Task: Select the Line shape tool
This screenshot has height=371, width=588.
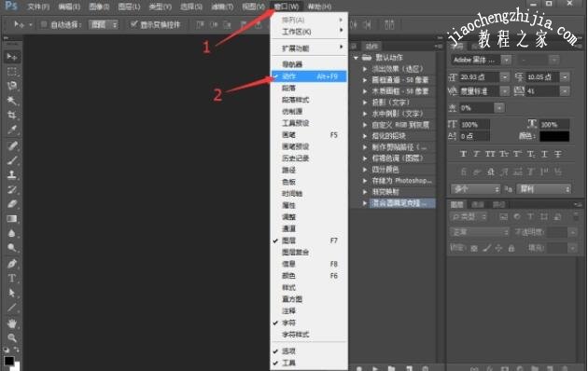Action: (12, 308)
